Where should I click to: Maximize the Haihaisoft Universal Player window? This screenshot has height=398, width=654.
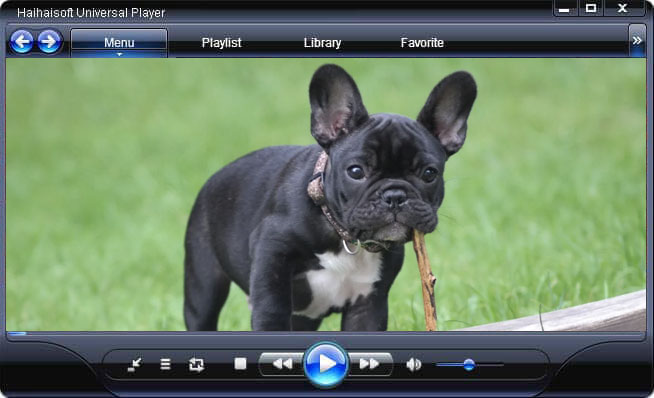pos(591,8)
